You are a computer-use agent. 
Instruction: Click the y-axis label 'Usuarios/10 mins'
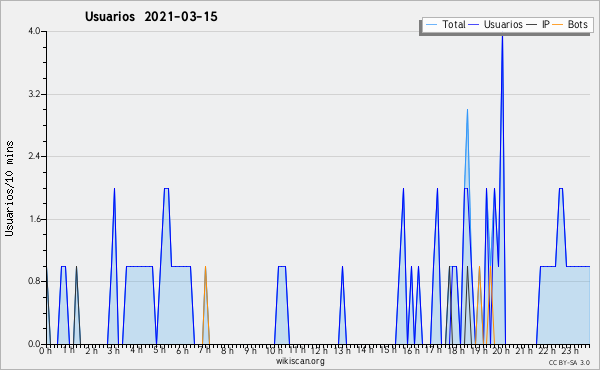pos(9,188)
